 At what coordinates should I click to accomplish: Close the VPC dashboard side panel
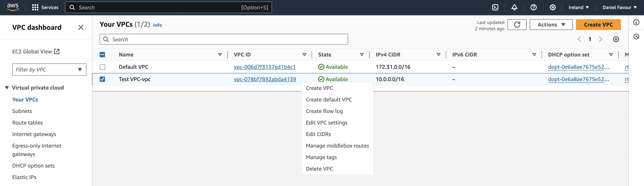[x=81, y=27]
